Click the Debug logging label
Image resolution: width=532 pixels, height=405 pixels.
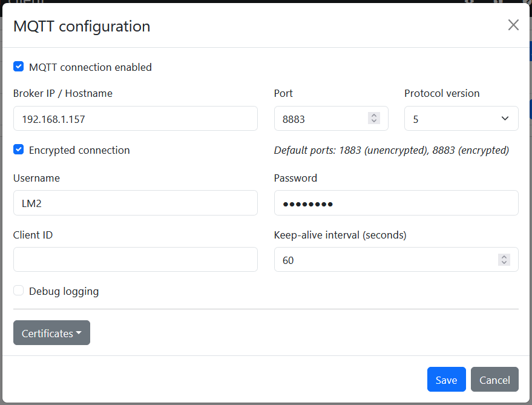pos(64,291)
